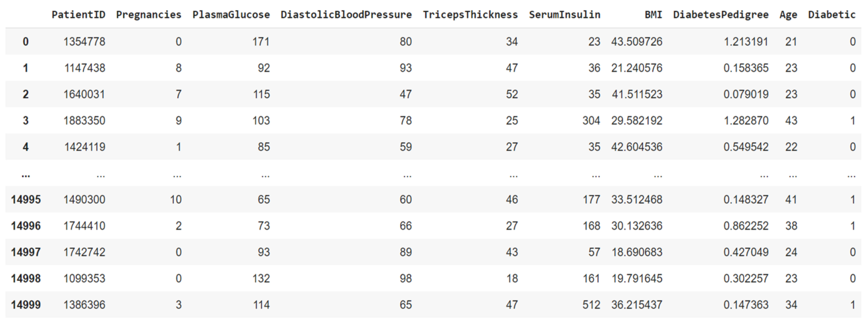Viewport: 868px width, 319px height.
Task: Select the PlasmaGlucose column header
Action: point(231,15)
